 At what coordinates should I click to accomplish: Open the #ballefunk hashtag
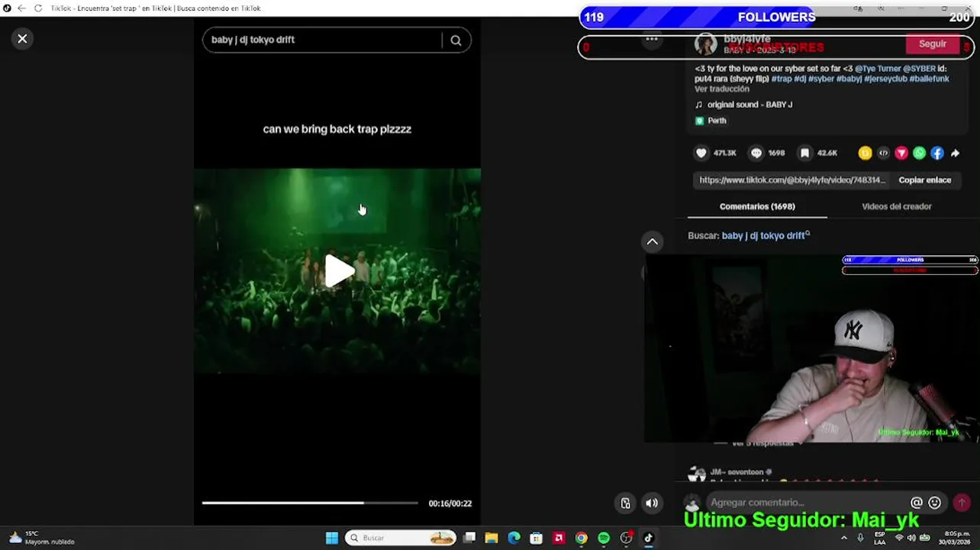[x=929, y=79]
